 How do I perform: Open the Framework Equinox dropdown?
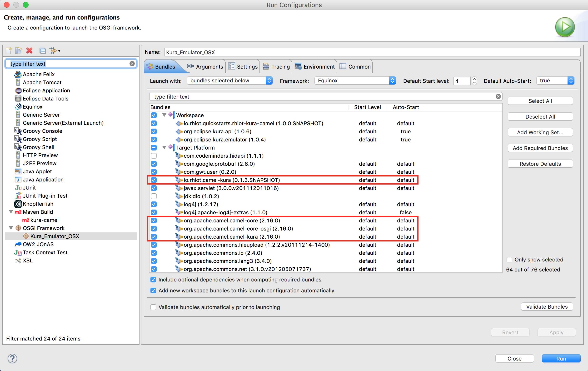point(354,80)
